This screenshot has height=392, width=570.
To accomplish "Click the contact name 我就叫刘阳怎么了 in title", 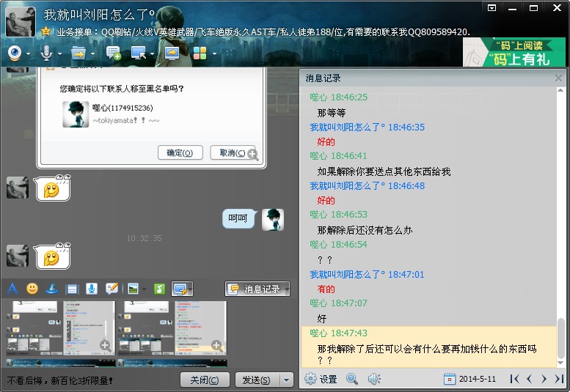I will (99, 15).
